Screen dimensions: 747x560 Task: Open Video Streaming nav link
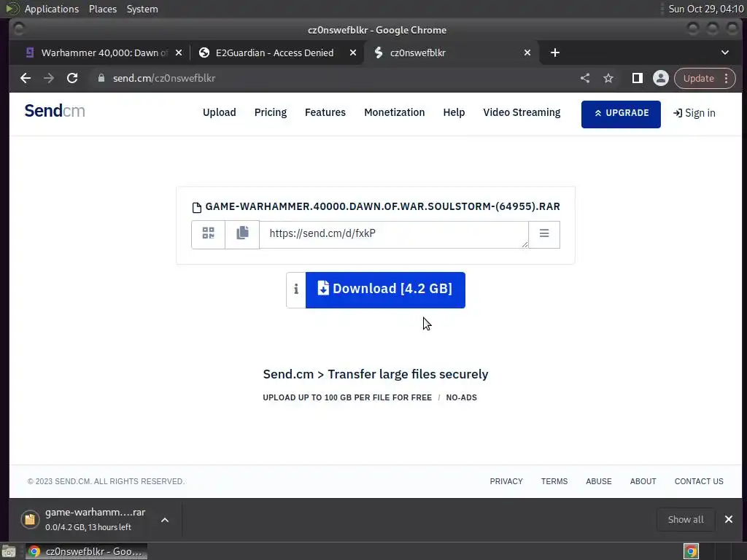point(522,112)
